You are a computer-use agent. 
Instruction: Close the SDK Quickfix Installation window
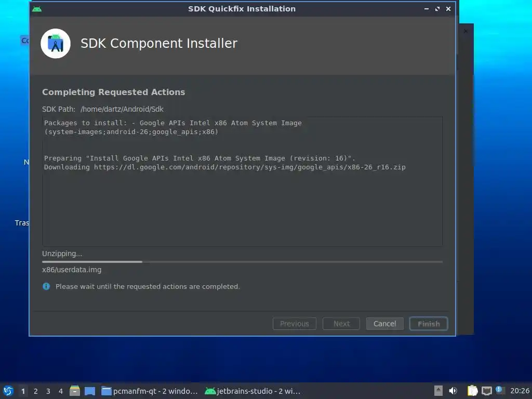(448, 9)
